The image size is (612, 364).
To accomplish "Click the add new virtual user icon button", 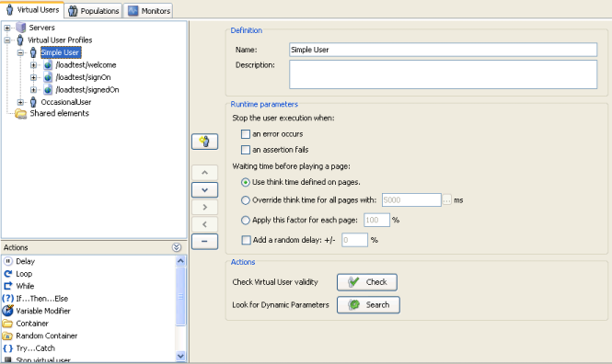I will [x=204, y=142].
